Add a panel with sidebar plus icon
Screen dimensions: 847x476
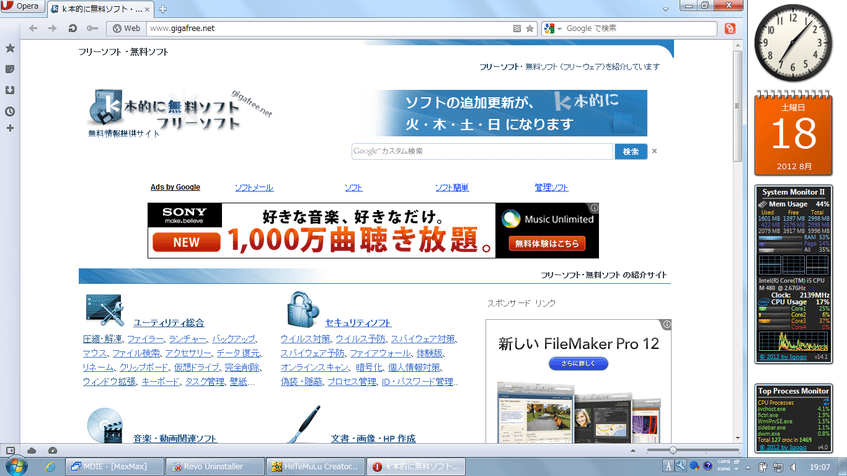pos(10,128)
